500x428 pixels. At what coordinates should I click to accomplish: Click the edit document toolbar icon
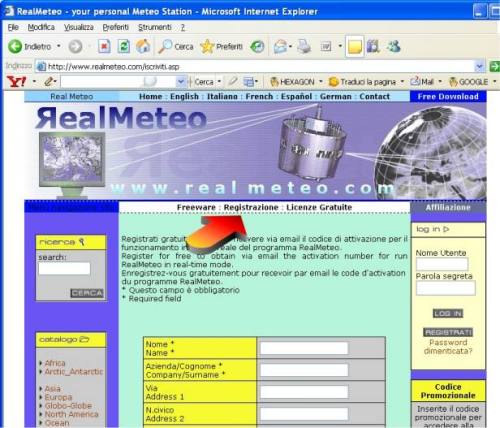click(326, 46)
